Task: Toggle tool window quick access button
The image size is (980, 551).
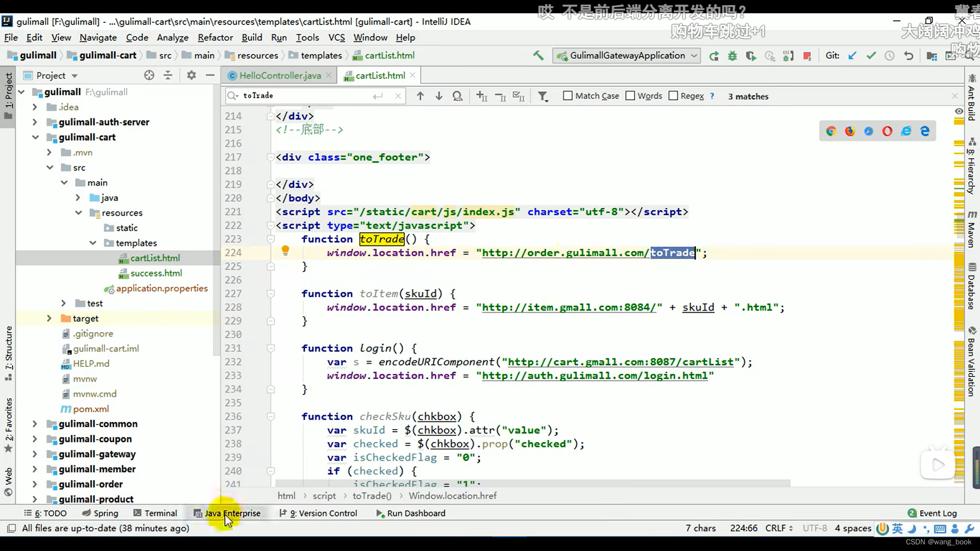Action: click(11, 529)
